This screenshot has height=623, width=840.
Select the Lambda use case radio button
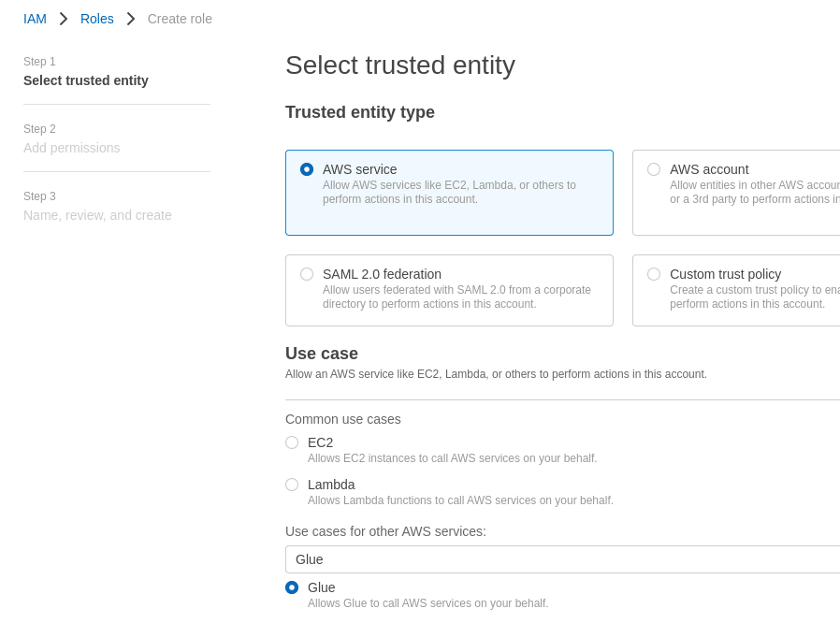292,485
